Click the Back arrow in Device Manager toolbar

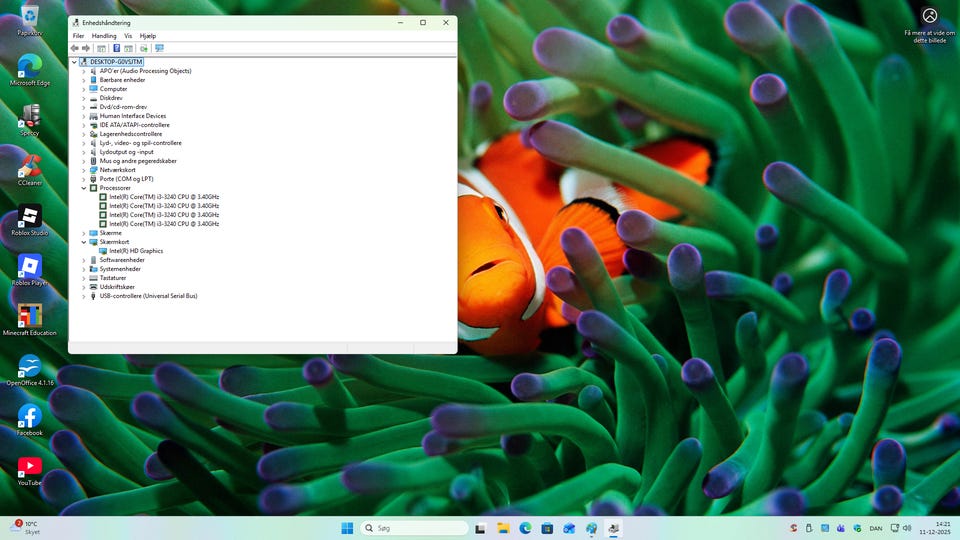tap(75, 48)
